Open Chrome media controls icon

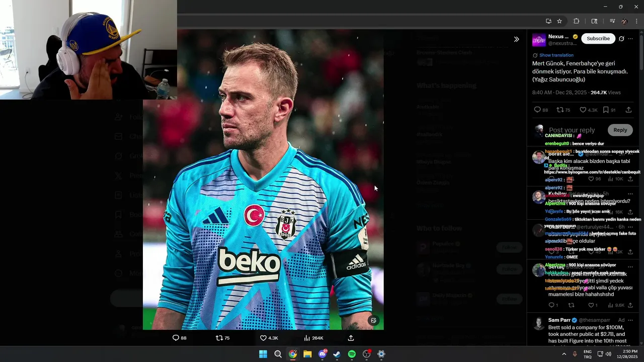pos(612,21)
